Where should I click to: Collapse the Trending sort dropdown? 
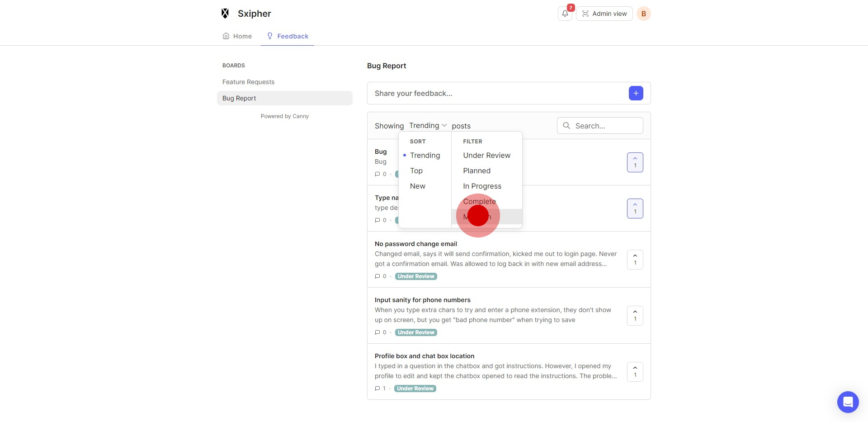point(428,125)
